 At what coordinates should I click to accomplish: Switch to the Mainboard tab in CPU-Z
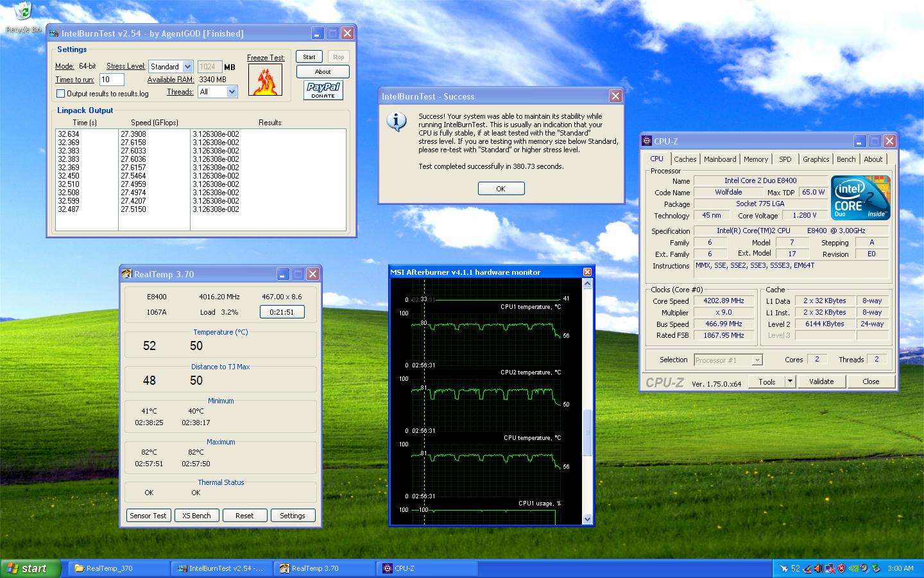(720, 159)
